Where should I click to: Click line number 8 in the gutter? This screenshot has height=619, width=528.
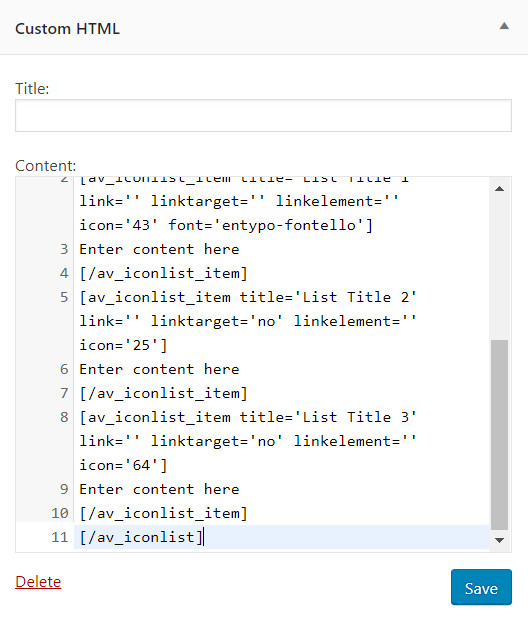coord(64,417)
